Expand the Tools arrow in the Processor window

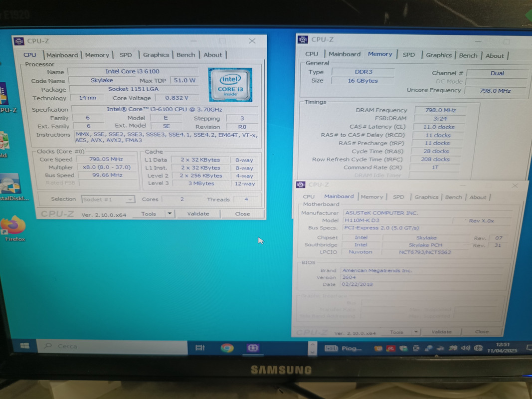click(x=170, y=213)
